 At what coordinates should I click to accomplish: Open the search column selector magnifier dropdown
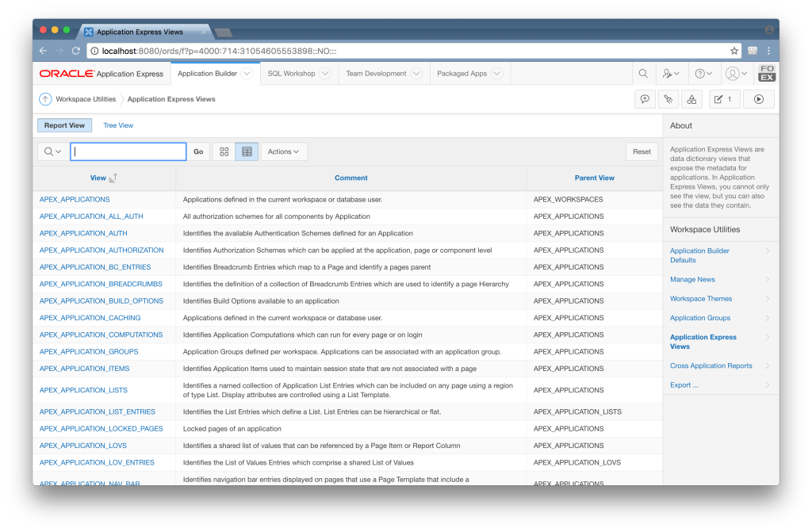(52, 151)
